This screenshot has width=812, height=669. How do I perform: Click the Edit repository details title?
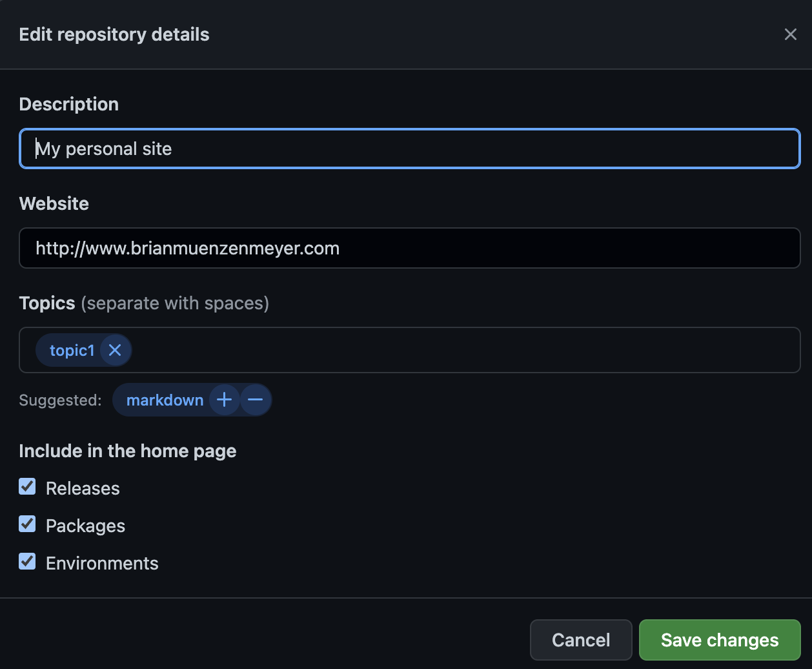(x=114, y=34)
